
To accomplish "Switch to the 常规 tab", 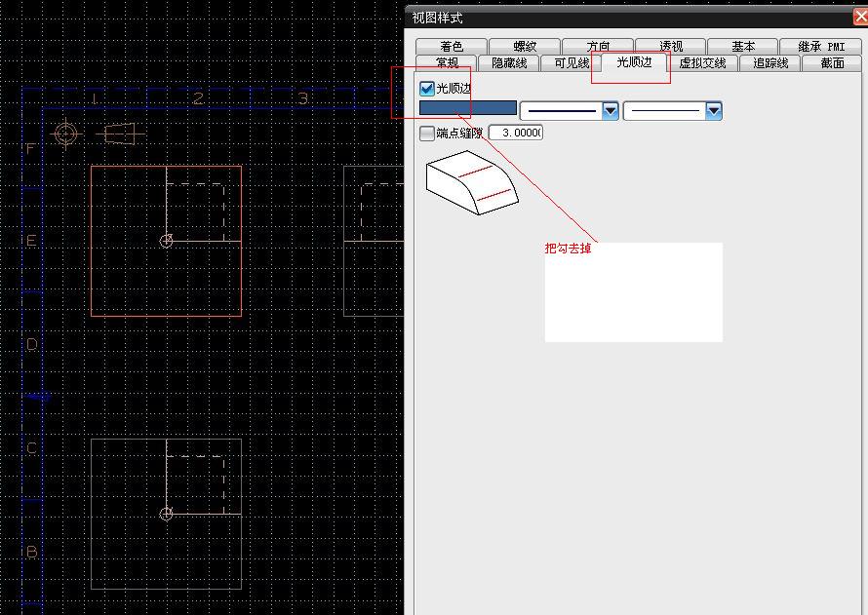I will coord(446,63).
